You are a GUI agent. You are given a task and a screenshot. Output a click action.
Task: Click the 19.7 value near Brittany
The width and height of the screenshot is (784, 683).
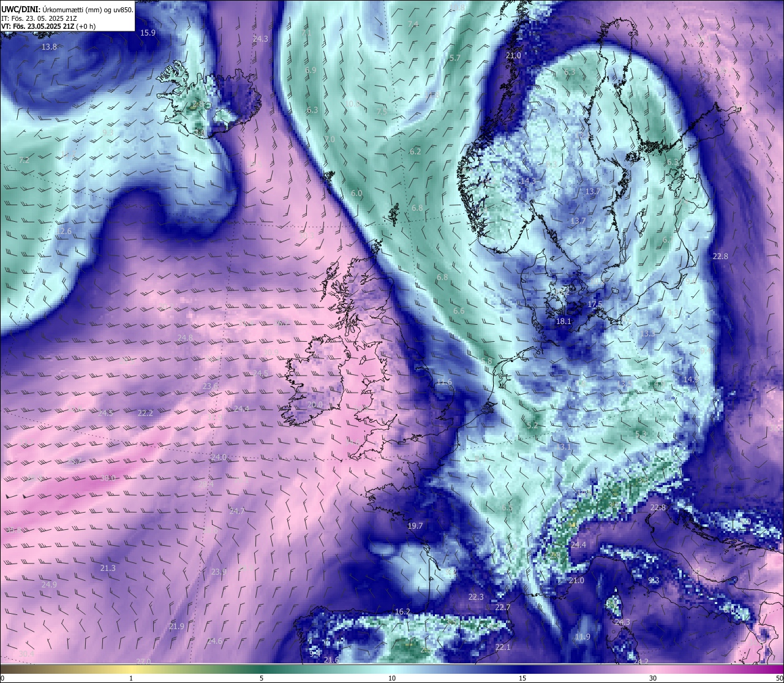(415, 526)
